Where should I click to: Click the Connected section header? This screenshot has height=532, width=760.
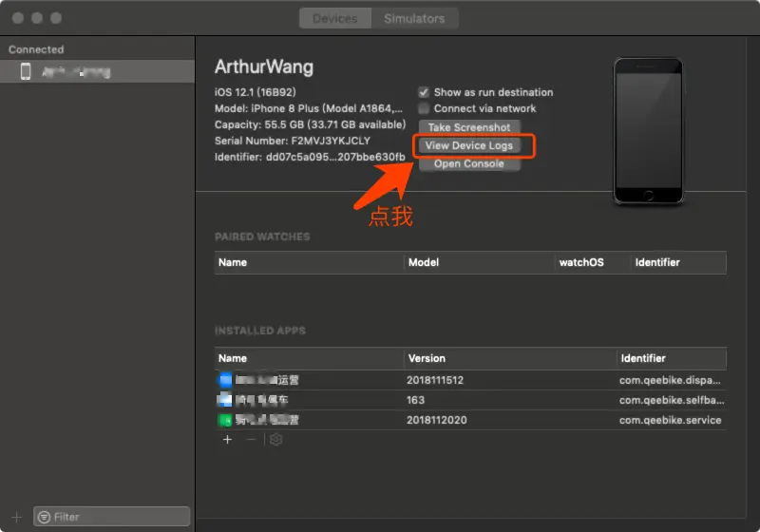click(x=36, y=49)
